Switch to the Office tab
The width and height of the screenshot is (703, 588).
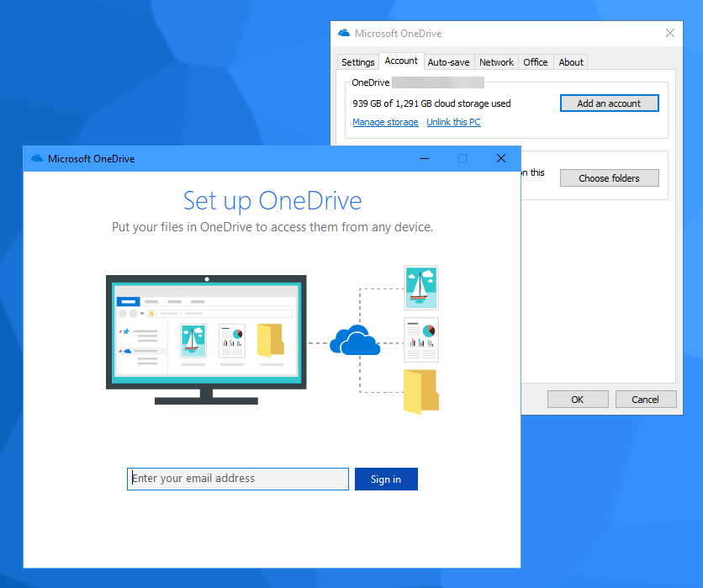tap(536, 62)
